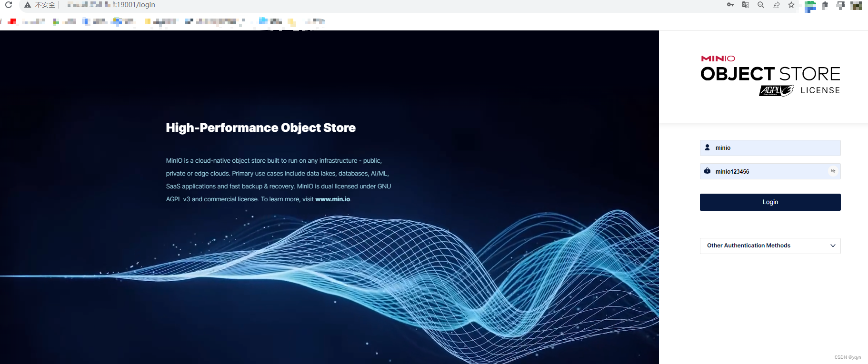Click the LICENSE text beside AGPL badge
This screenshot has width=868, height=364.
tap(820, 90)
